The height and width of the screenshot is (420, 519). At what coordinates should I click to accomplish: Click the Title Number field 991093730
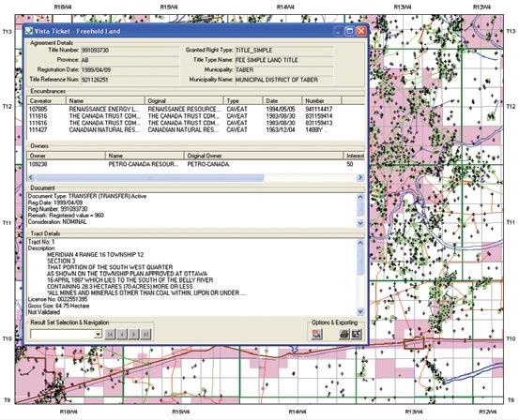[130, 51]
